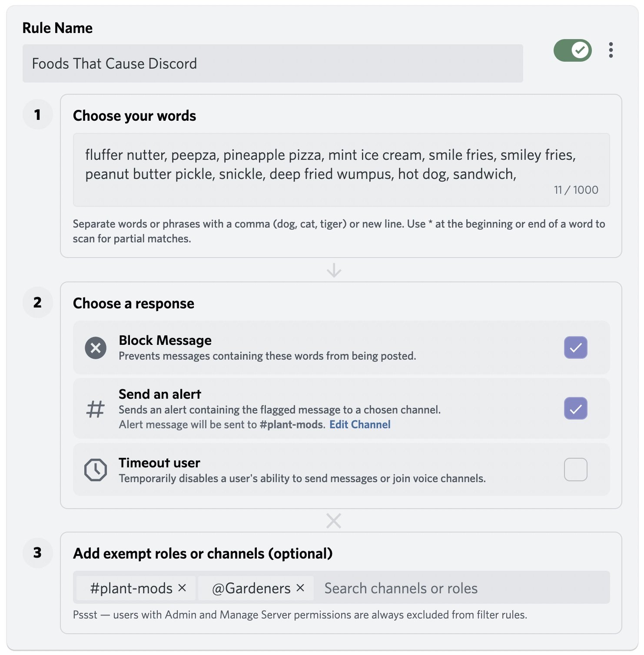Screen dimensions: 644x655
Task: Disable the rule with the green toggle
Action: click(572, 50)
